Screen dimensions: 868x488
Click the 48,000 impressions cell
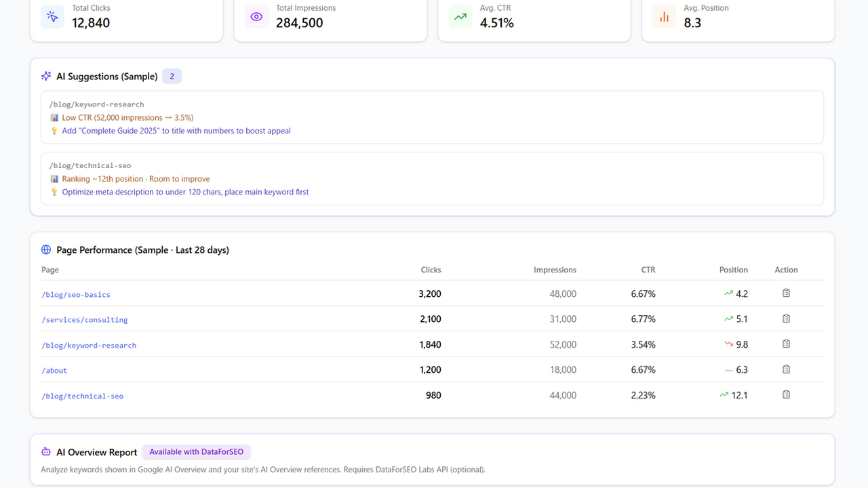563,293
